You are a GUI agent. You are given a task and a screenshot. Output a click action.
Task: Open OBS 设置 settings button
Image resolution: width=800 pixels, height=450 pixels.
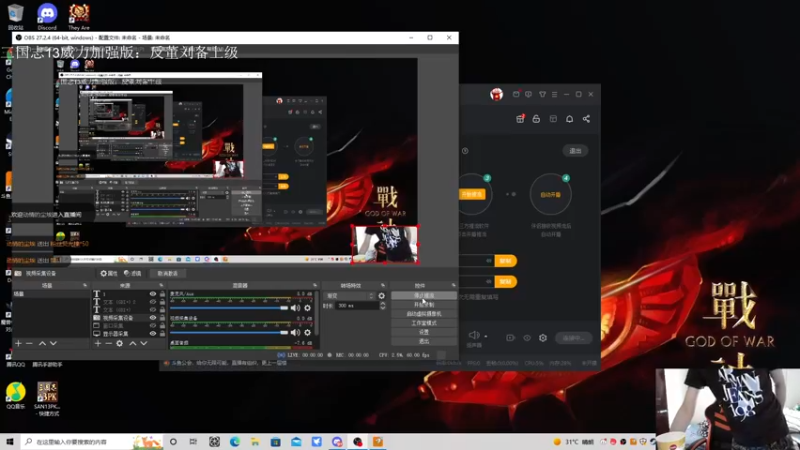click(424, 332)
